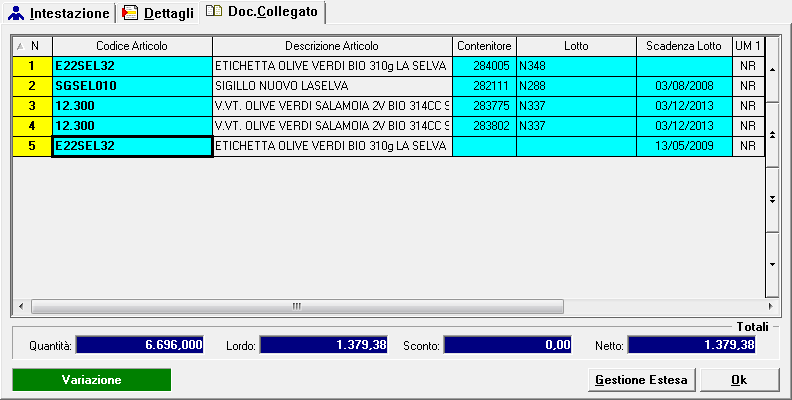Click the vertical scroll down arrow
This screenshot has width=792, height=400.
[772, 265]
